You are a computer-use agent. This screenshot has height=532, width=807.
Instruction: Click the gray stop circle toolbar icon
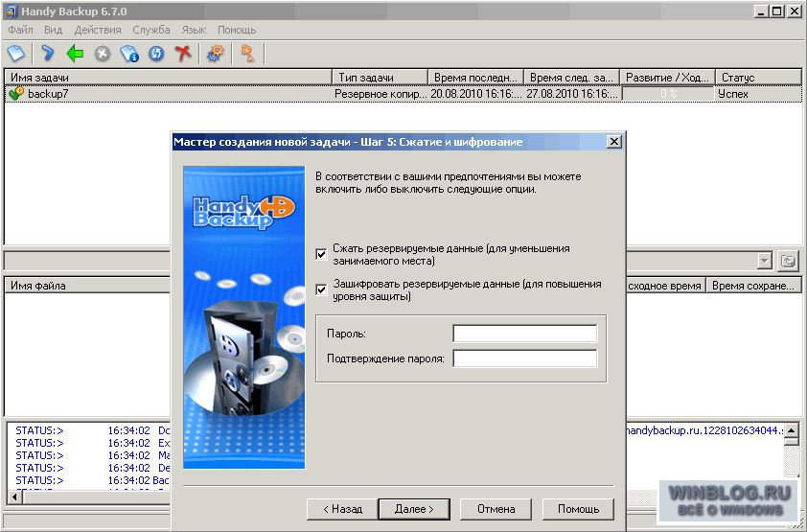103,54
